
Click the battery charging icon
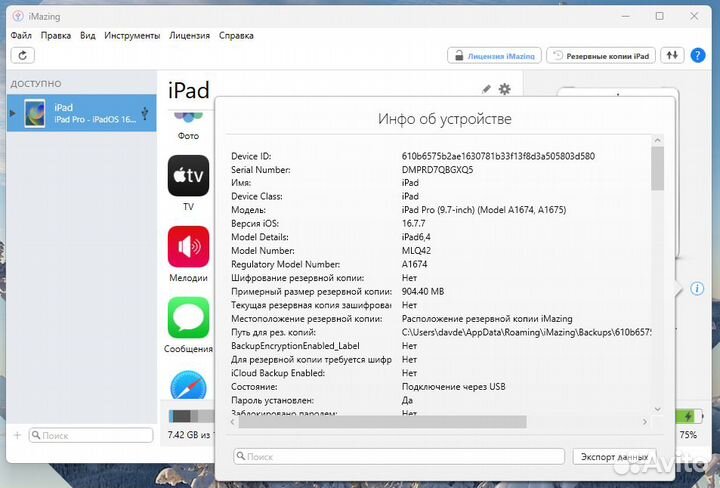point(688,416)
